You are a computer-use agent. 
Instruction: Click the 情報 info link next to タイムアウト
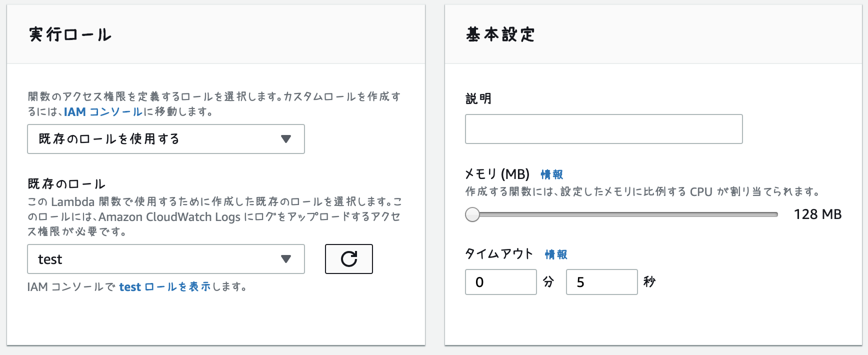tap(556, 254)
